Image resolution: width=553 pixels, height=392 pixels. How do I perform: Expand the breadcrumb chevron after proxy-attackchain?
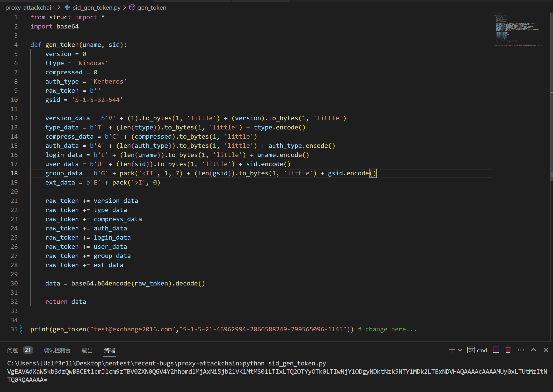click(x=59, y=7)
